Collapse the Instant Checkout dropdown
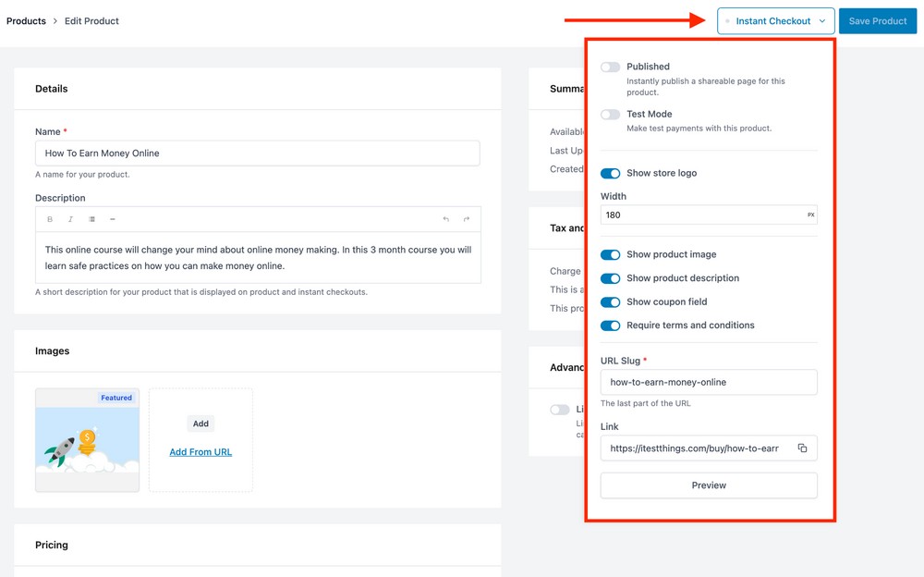Viewport: 924px width, 577px height. (x=775, y=21)
